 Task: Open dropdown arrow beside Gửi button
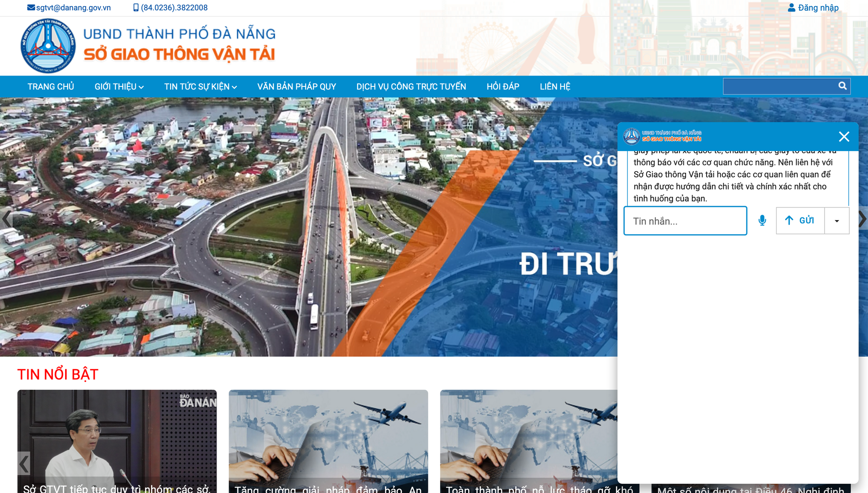837,221
